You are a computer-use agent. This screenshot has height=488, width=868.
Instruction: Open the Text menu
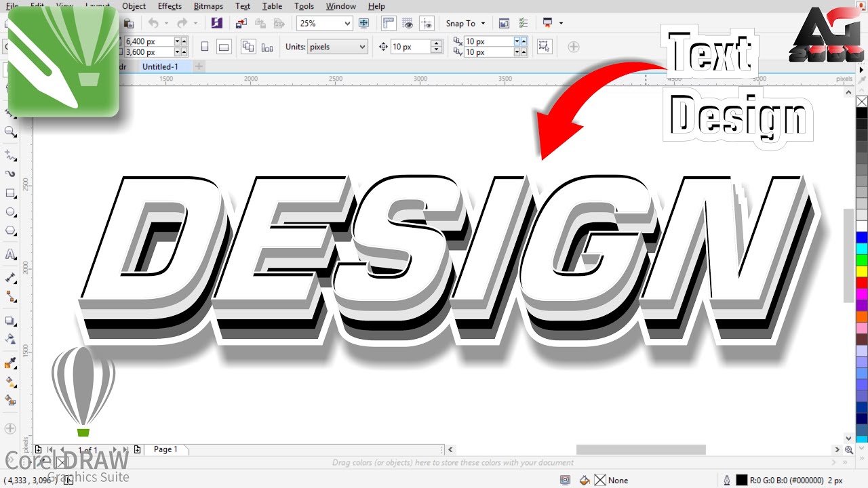pyautogui.click(x=243, y=6)
